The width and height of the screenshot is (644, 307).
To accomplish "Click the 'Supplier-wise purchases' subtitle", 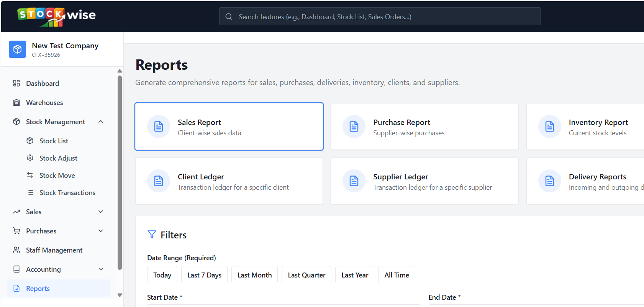I will 409,133.
